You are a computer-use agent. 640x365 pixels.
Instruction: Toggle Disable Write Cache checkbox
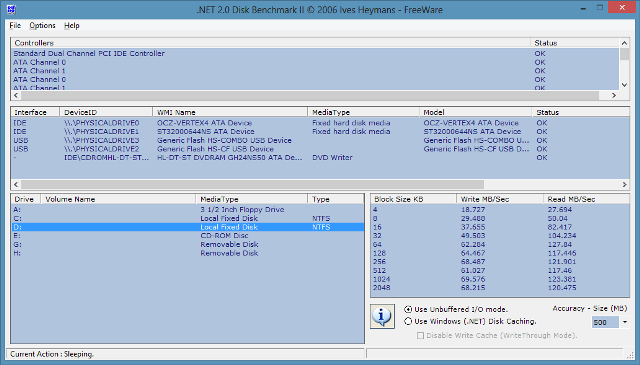(420, 335)
